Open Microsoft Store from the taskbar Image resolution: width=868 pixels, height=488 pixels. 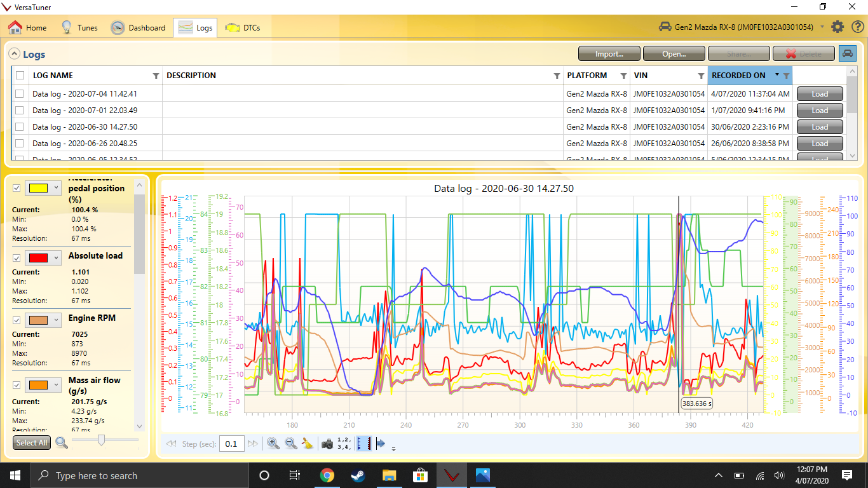pos(421,475)
